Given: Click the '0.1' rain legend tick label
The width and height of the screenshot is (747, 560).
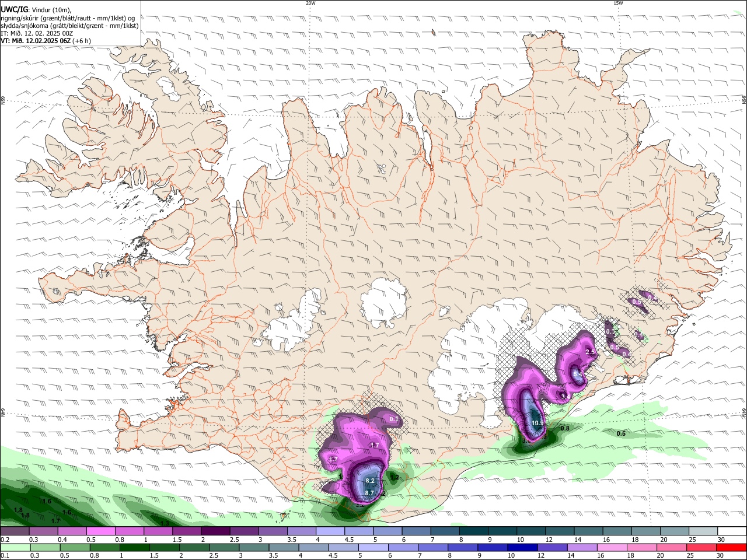Looking at the screenshot, I should pos(5,555).
